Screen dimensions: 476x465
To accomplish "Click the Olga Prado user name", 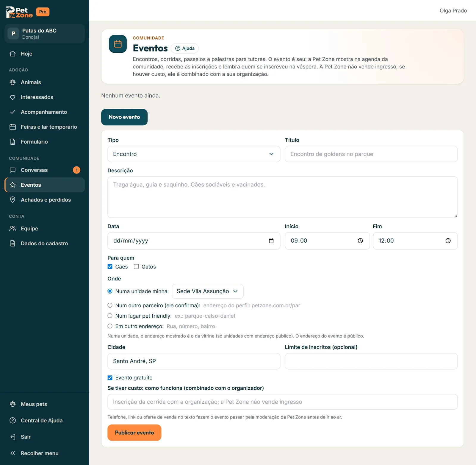I will point(453,10).
